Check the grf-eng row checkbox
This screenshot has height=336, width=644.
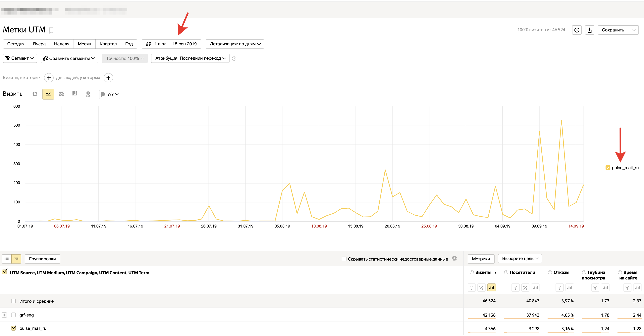pos(14,315)
